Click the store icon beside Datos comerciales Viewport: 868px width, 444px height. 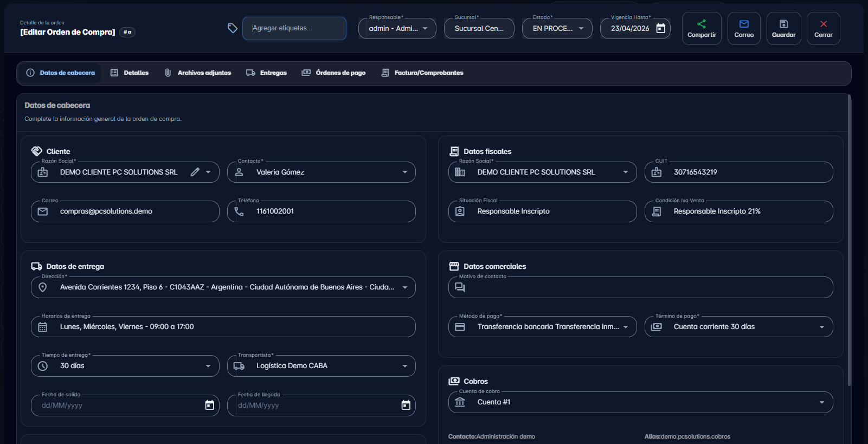pyautogui.click(x=454, y=266)
